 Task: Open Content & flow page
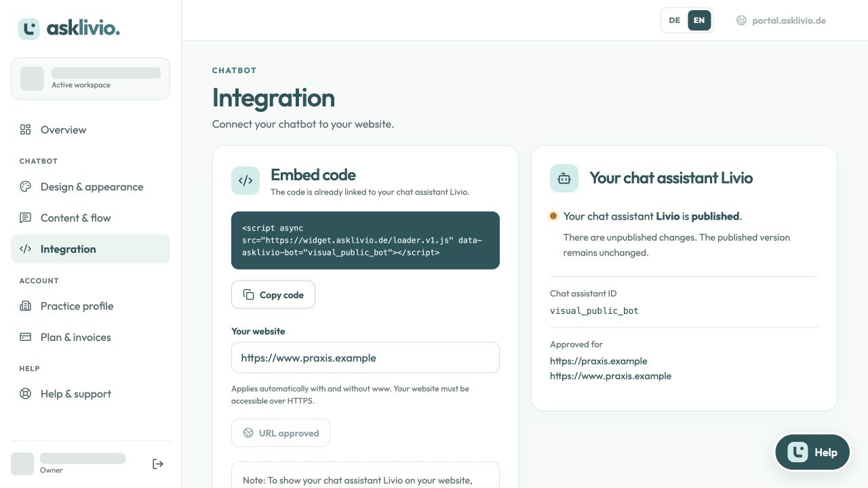pos(90,218)
